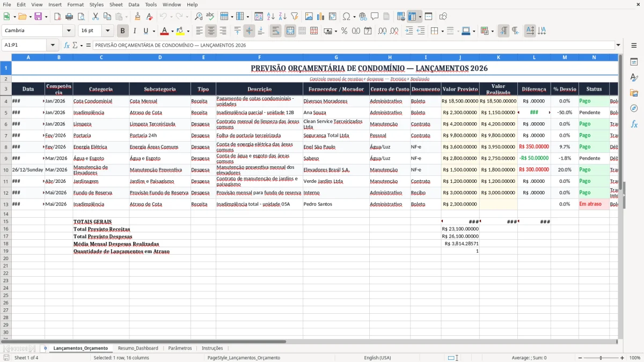This screenshot has width=644, height=362.
Task: Open the Sheet menu
Action: click(116, 4)
